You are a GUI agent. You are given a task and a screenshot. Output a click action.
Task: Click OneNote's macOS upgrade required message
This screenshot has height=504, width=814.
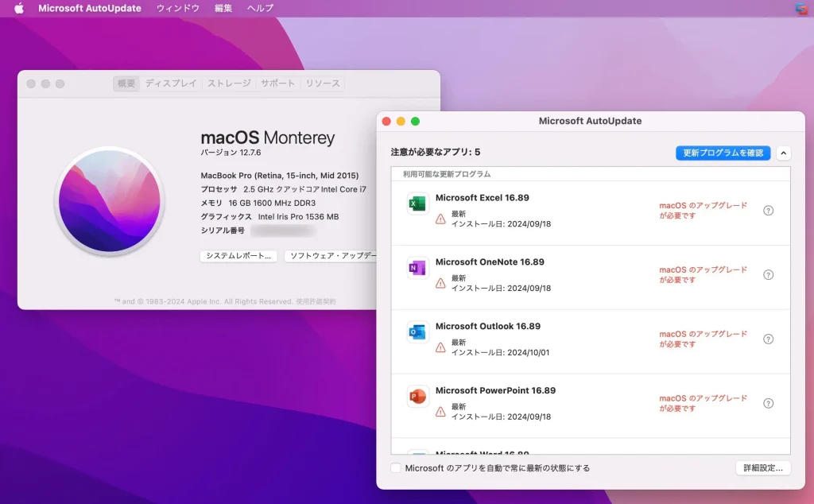[x=704, y=275]
